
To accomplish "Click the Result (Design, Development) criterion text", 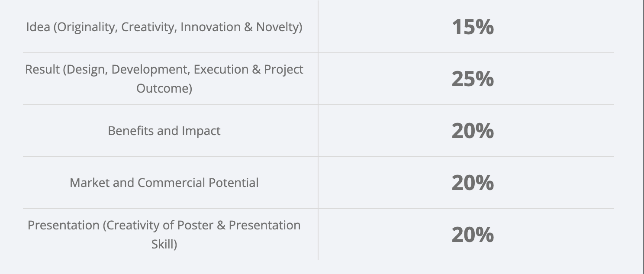I will [164, 70].
